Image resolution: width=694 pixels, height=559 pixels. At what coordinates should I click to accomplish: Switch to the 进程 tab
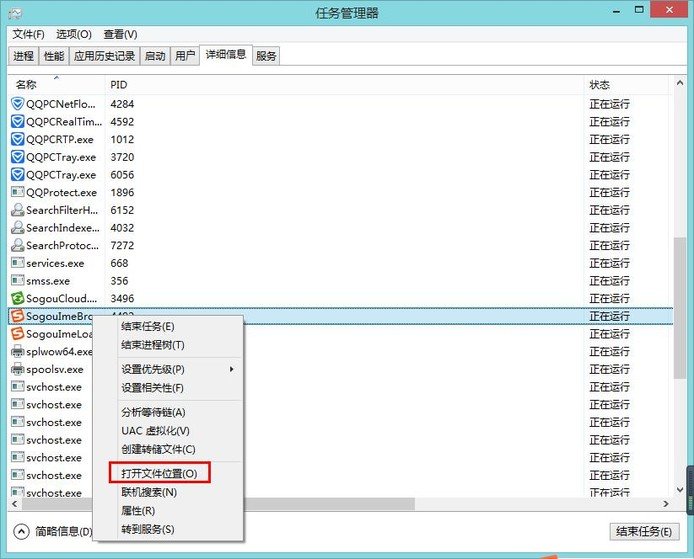(23, 56)
